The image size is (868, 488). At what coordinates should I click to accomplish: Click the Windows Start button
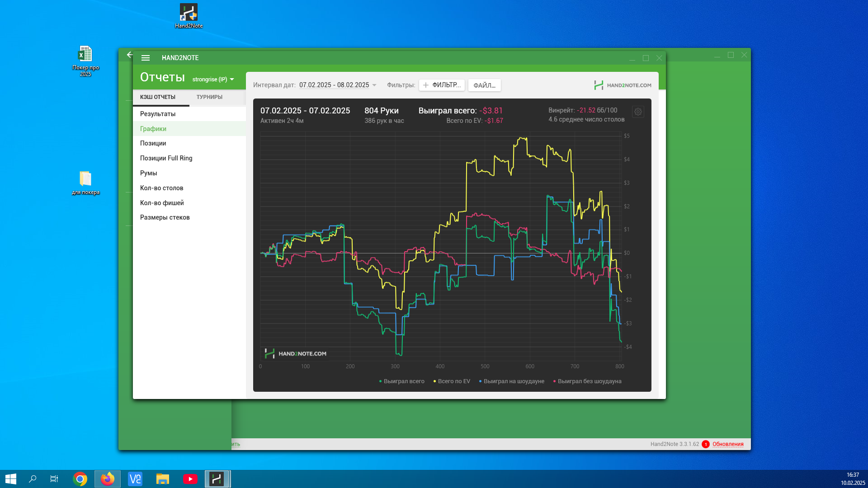pyautogui.click(x=11, y=479)
